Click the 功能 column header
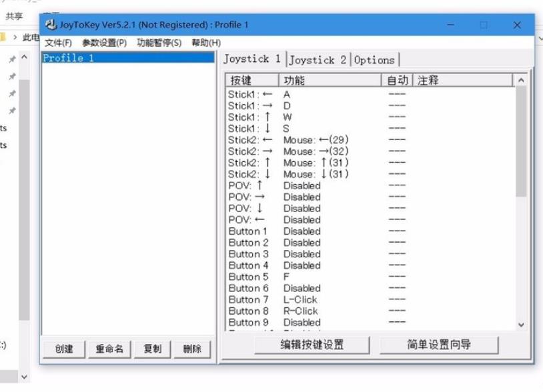 pyautogui.click(x=330, y=80)
